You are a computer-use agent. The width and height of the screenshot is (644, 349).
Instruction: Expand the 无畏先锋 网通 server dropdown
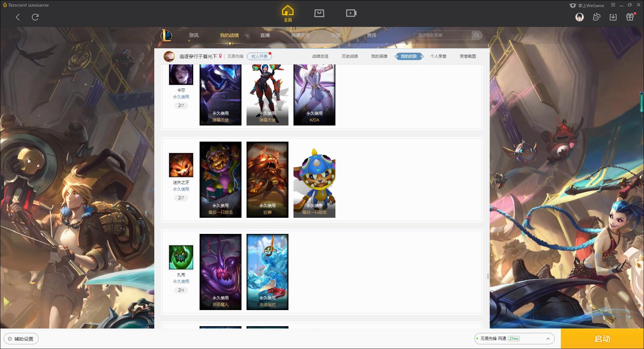pyautogui.click(x=514, y=339)
